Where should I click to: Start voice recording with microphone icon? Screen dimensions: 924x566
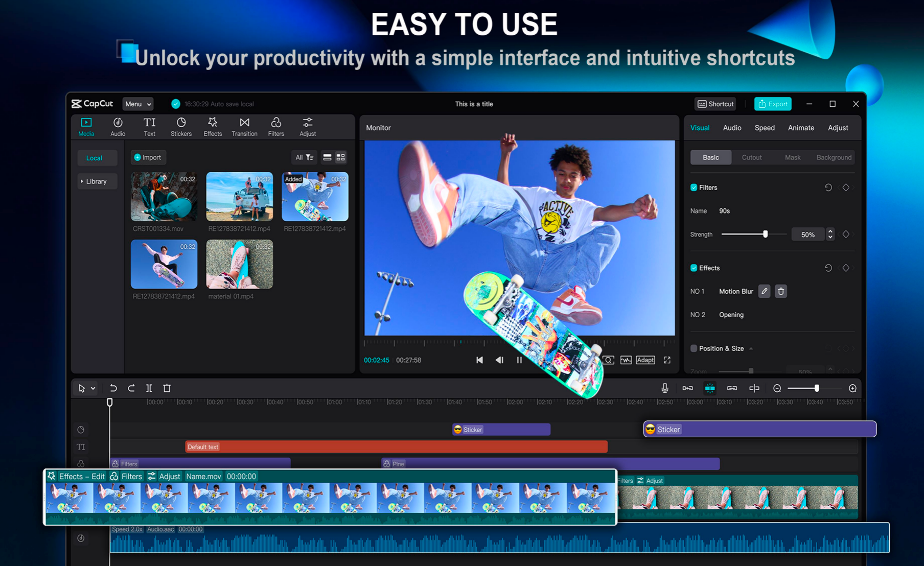pos(665,388)
